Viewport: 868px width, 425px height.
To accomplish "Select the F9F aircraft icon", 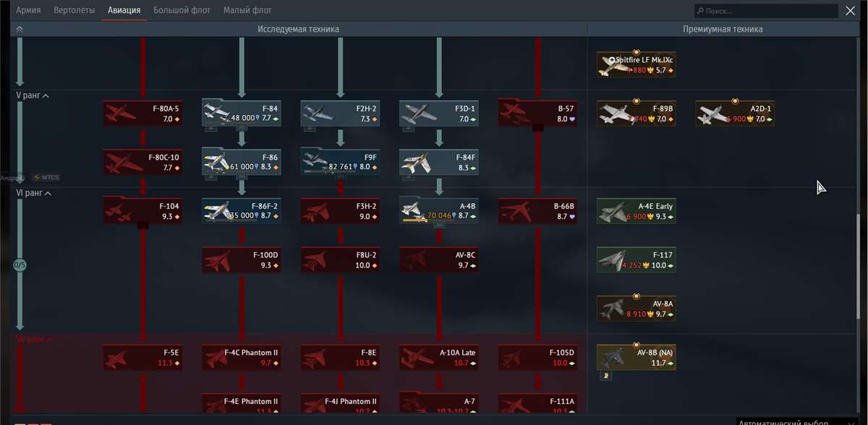I will [x=340, y=162].
